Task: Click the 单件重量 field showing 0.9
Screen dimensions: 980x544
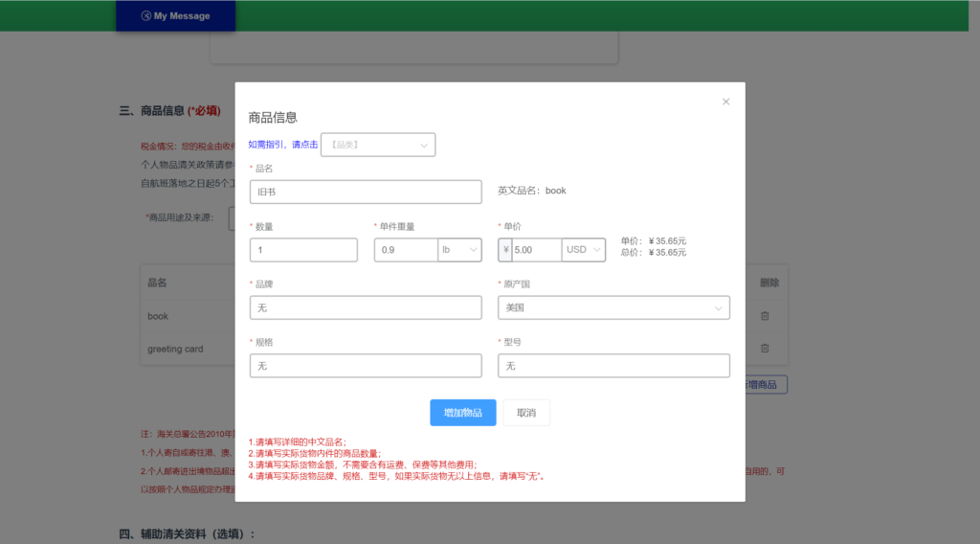Action: pyautogui.click(x=406, y=250)
